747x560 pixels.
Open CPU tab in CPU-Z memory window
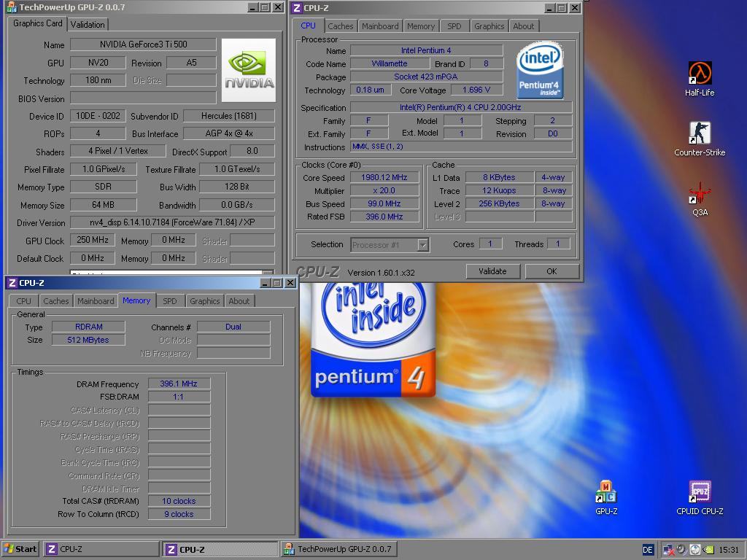24,301
